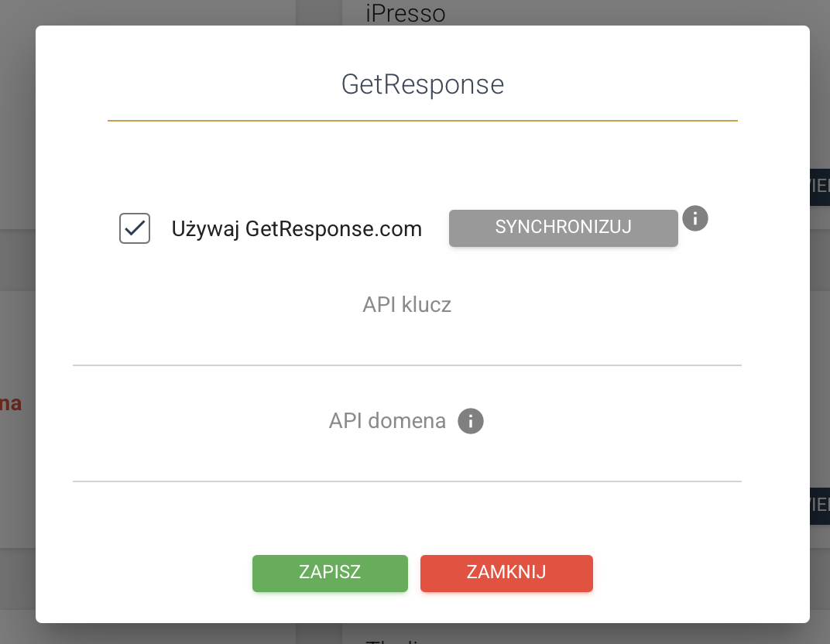Image resolution: width=830 pixels, height=644 pixels.
Task: Select iPresso heading in background page
Action: pos(406,12)
